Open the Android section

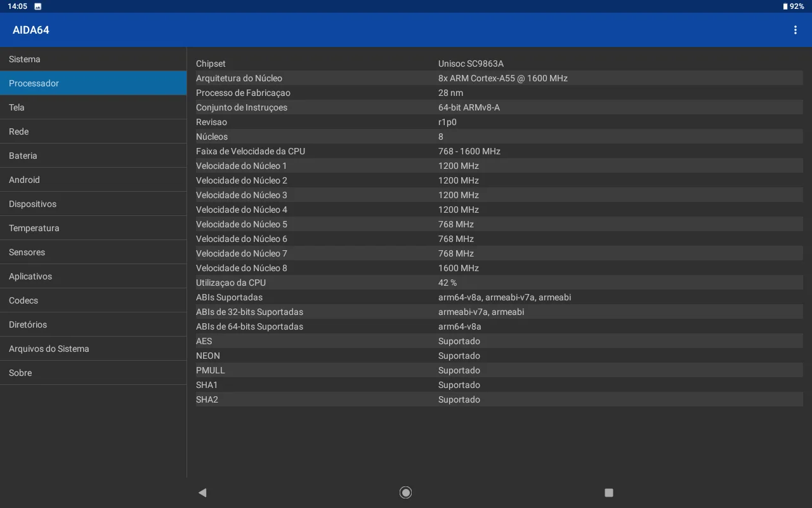93,180
